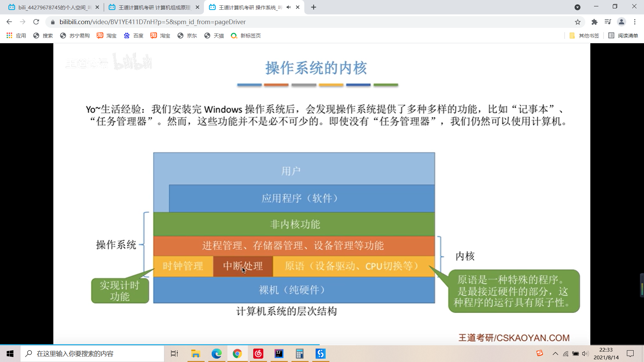Expand hidden system tray icons chevron

555,354
